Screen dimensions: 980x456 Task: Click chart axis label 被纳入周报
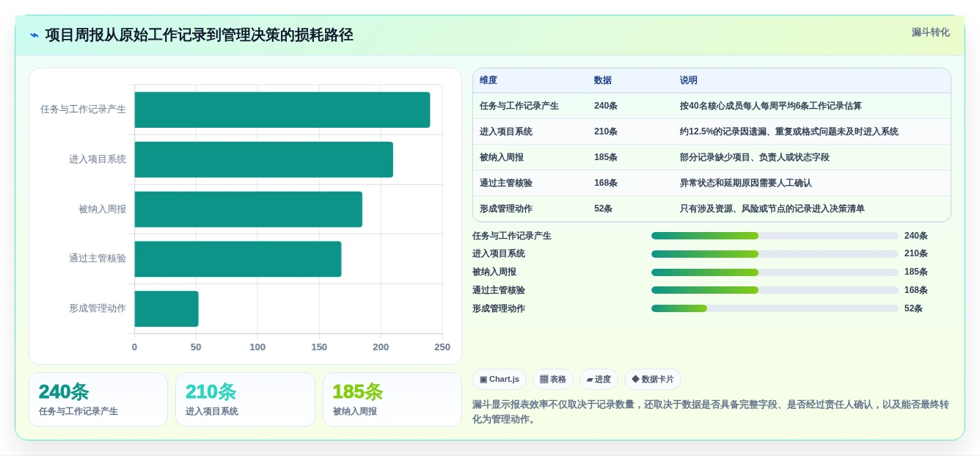pyautogui.click(x=103, y=209)
